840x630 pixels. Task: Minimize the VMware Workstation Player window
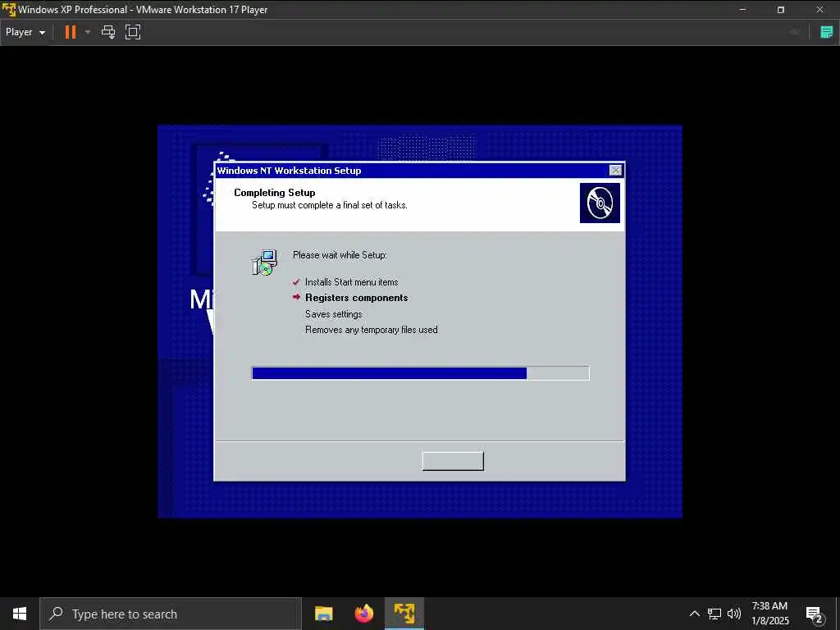click(x=742, y=10)
